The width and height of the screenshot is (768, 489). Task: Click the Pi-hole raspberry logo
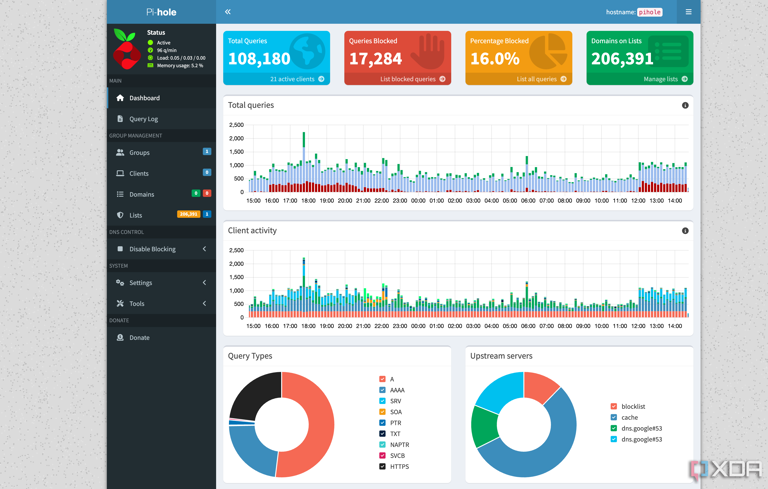(125, 48)
